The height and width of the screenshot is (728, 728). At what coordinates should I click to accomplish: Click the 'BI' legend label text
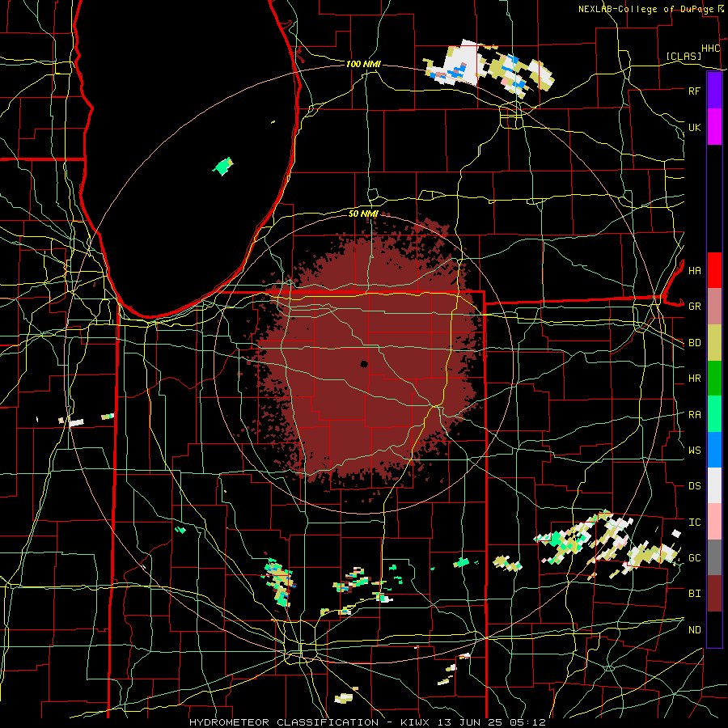click(694, 594)
